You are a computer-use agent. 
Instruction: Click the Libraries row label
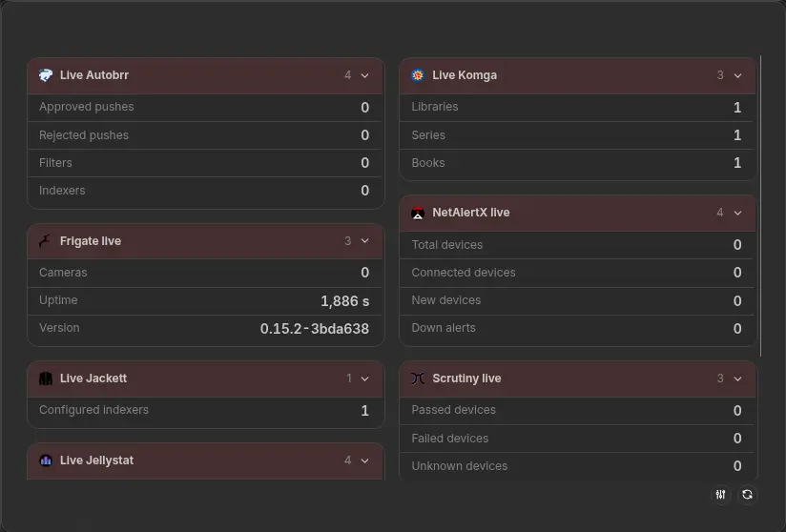435,107
